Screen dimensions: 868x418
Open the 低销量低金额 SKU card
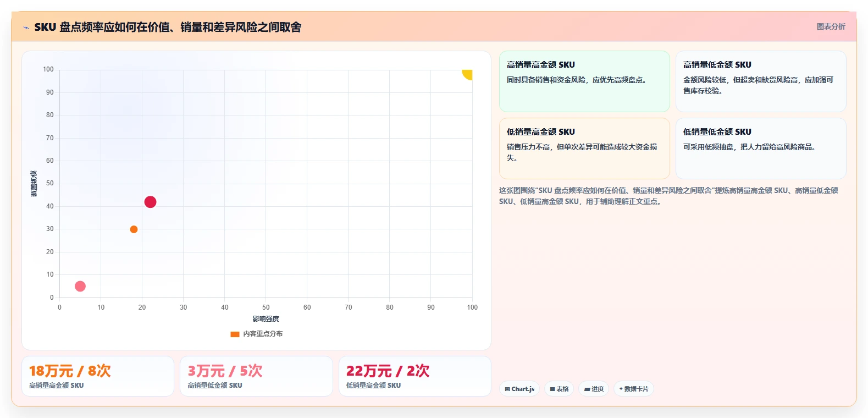pyautogui.click(x=761, y=148)
